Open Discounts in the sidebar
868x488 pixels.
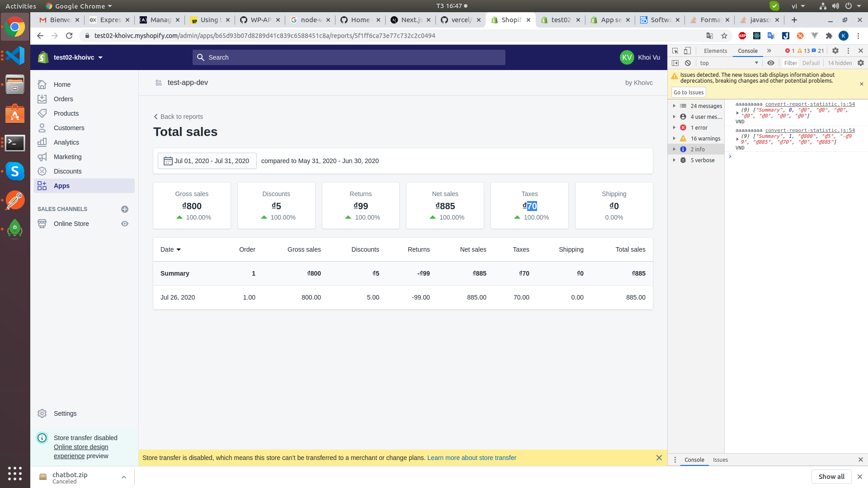point(67,171)
